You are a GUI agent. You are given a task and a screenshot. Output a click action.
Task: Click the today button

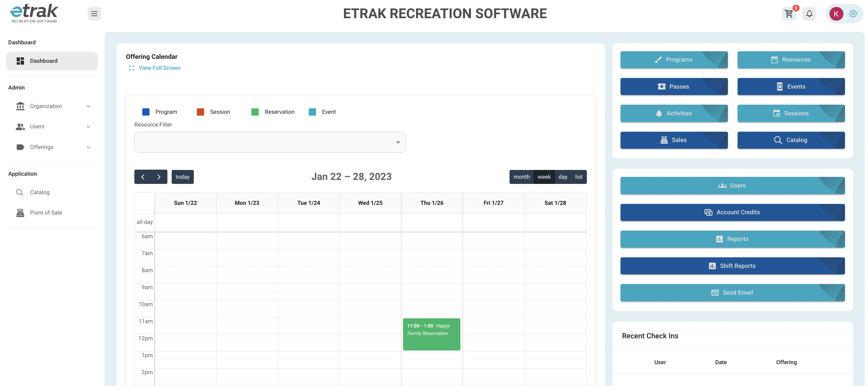pos(182,177)
